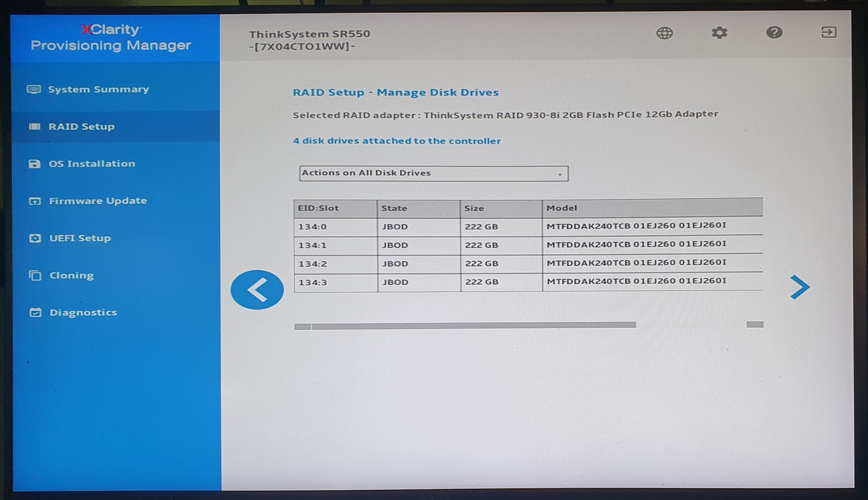Select drive row 134:3
The image size is (868, 500).
click(x=528, y=282)
